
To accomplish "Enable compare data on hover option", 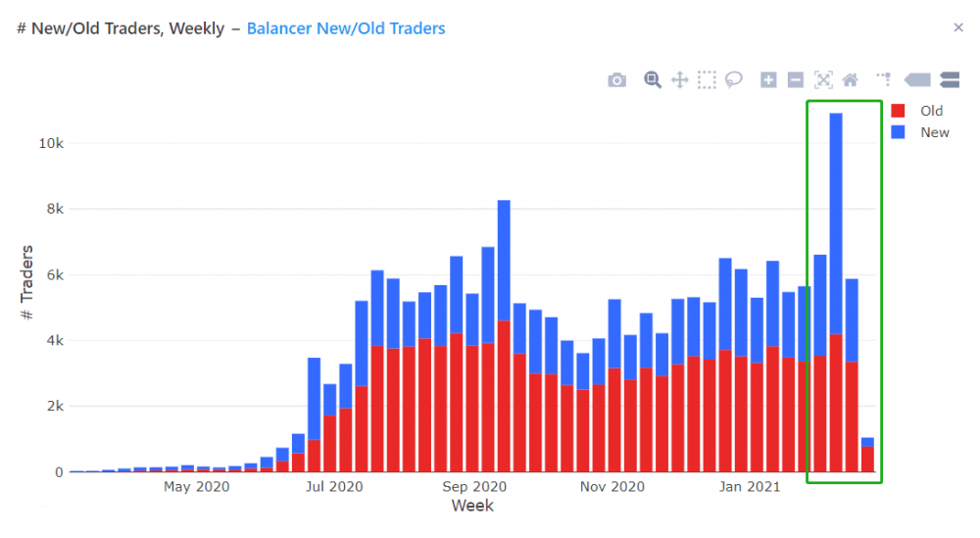I will pos(950,80).
